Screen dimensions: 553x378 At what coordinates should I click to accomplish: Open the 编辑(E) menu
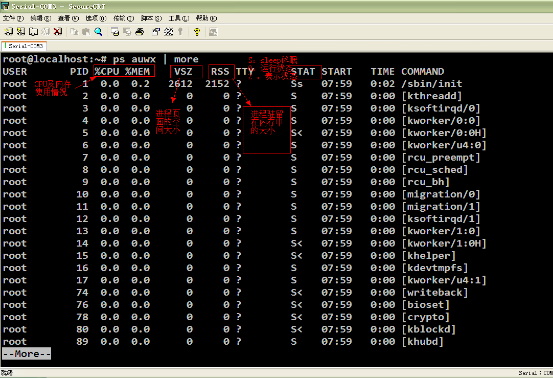tap(41, 18)
